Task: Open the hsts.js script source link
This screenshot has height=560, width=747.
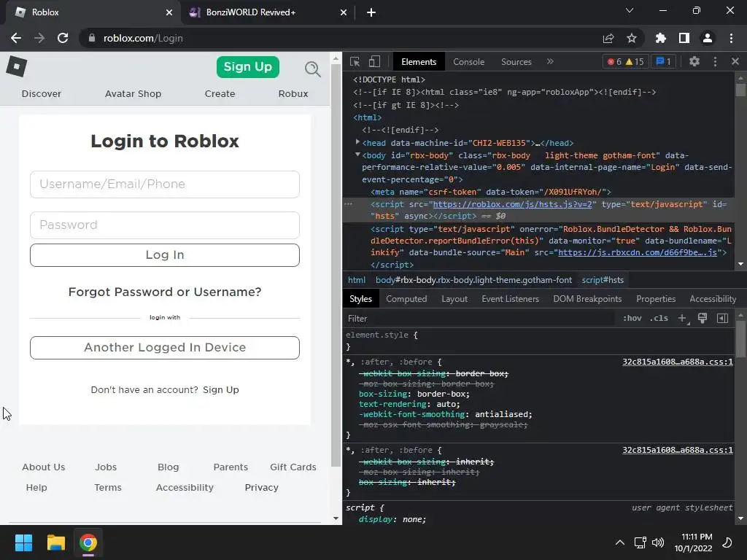Action: tap(513, 204)
